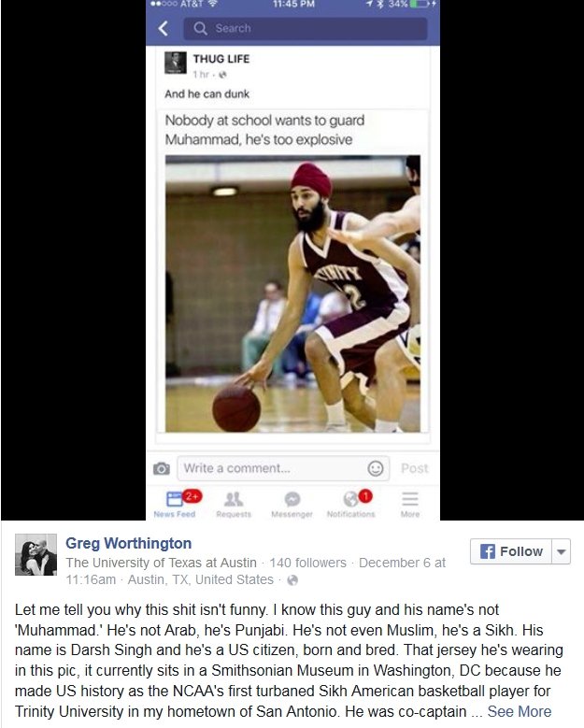Viewport: 584px width, 728px height.
Task: Open the More hamburger menu
Action: 410,499
